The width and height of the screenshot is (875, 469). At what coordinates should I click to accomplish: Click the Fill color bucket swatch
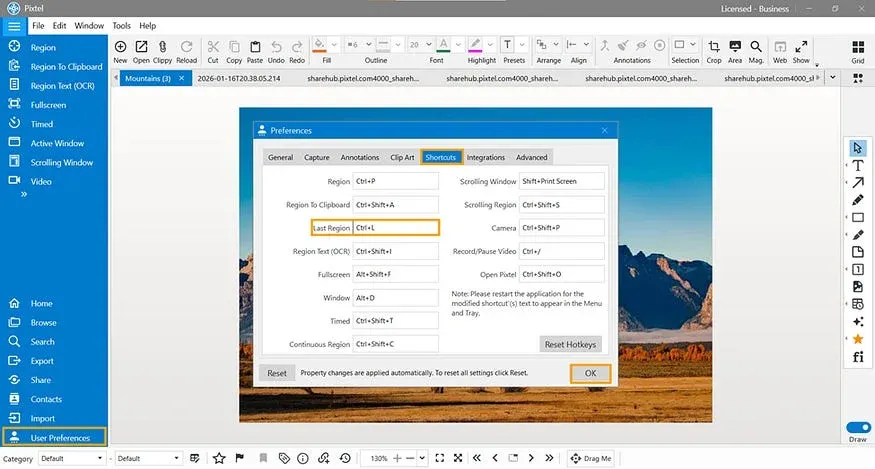click(x=319, y=45)
